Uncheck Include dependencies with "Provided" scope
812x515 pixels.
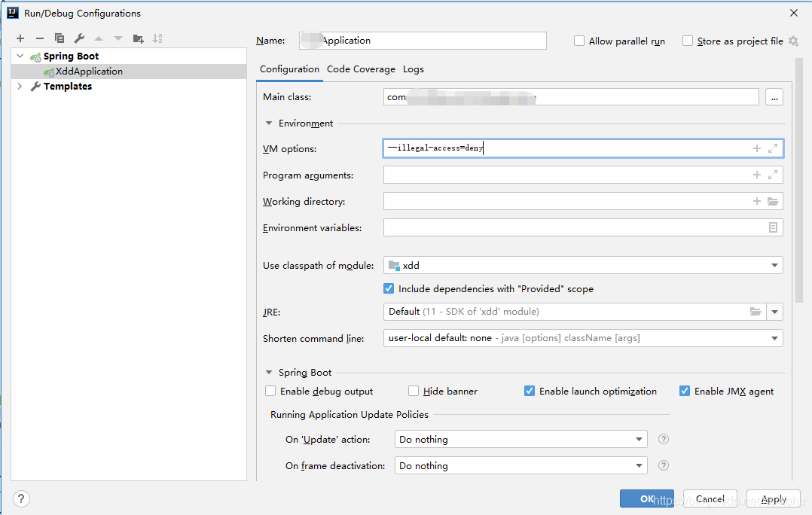[x=389, y=288]
